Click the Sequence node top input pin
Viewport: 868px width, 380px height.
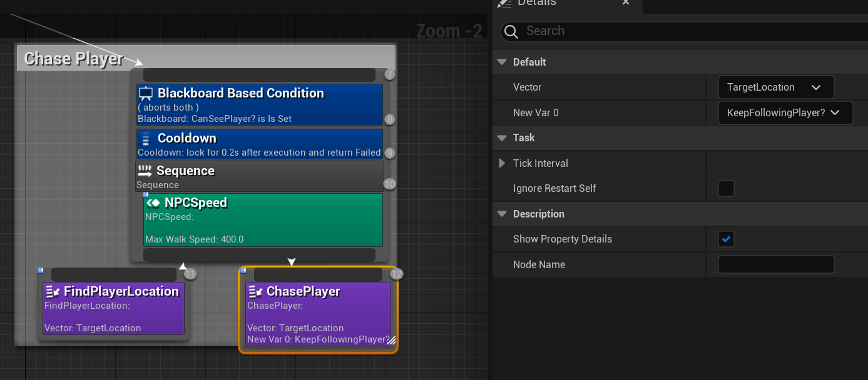coord(259,75)
